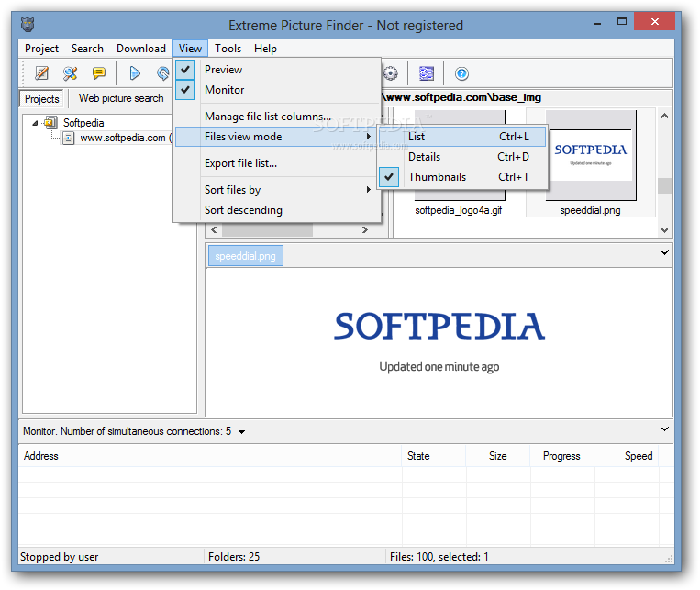700x590 pixels.
Task: Click the Size column header
Action: point(497,456)
